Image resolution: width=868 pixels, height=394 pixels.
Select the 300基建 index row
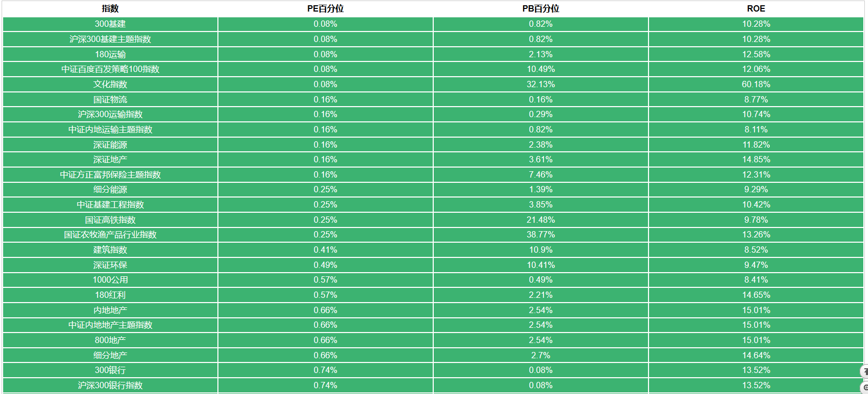point(433,24)
